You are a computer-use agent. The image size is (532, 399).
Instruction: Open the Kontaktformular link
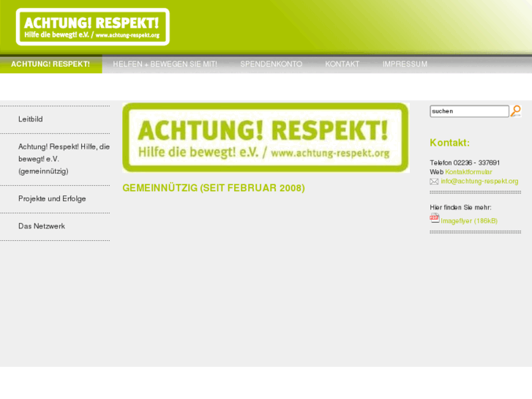point(468,172)
